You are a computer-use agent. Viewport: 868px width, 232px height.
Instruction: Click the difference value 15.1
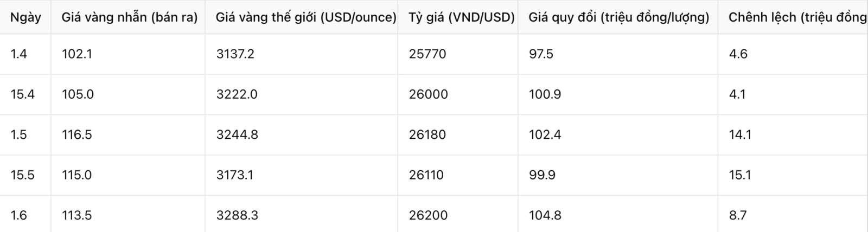(740, 175)
